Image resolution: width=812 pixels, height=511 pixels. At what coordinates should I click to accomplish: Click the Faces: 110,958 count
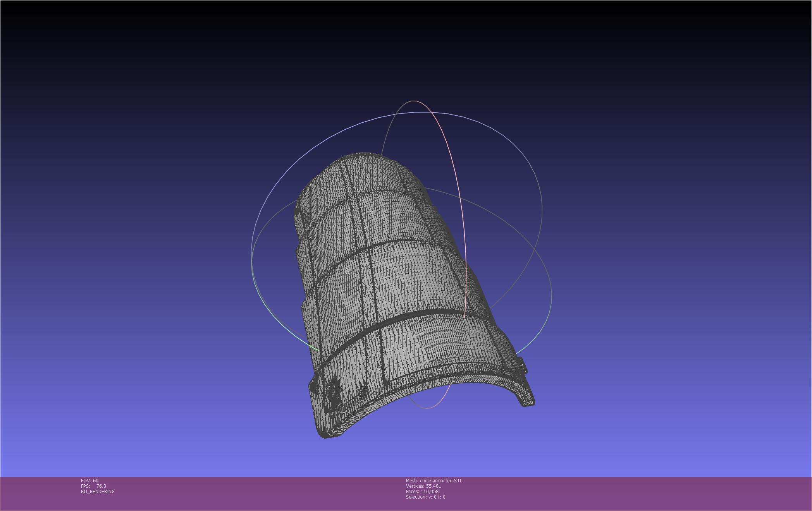422,492
